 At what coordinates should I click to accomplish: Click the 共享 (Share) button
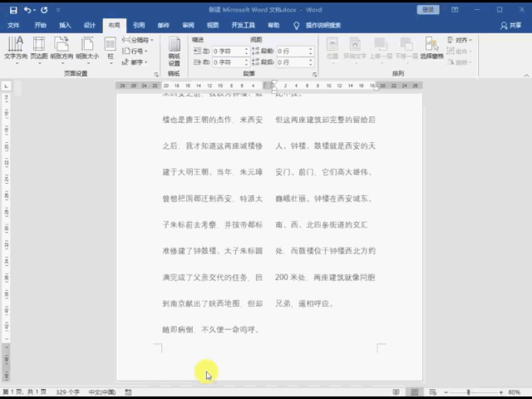510,25
